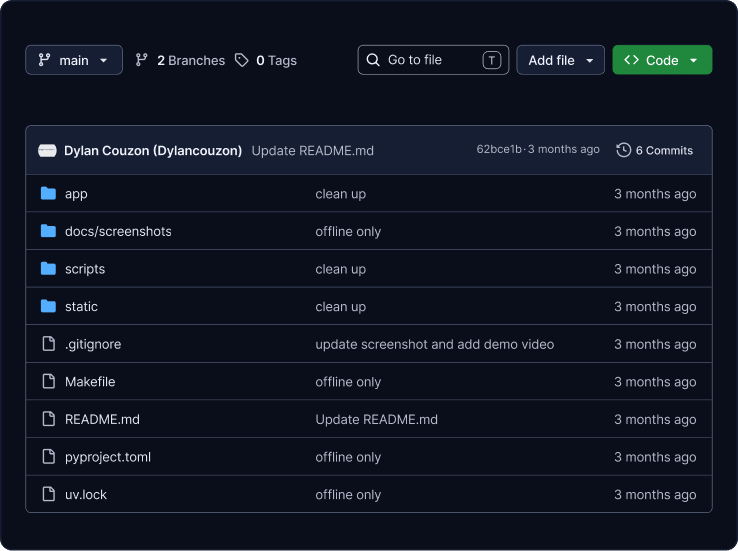The height and width of the screenshot is (551, 738).
Task: Open latest commit message Update README.md in header
Action: click(x=313, y=151)
